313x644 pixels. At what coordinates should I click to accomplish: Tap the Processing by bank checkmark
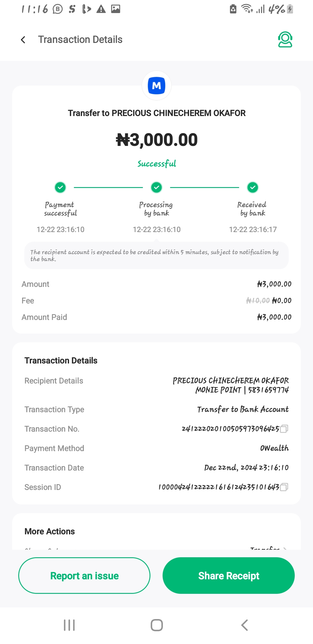156,187
